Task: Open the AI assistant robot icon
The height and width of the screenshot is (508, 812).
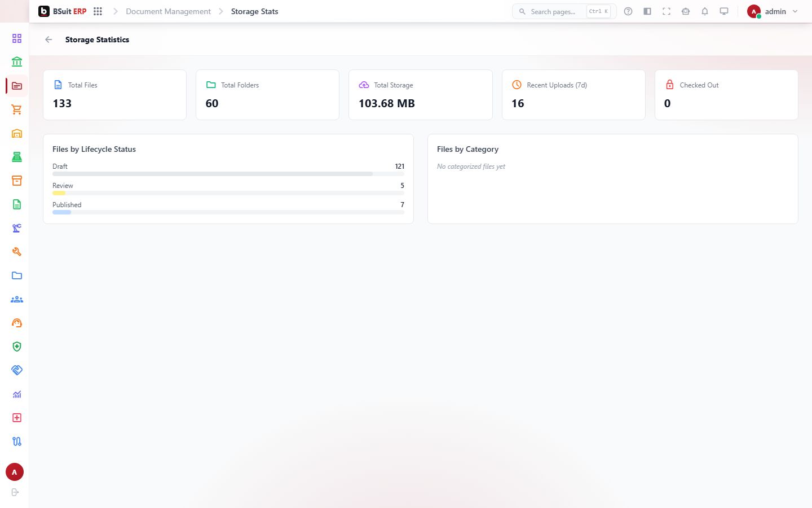Action: [686, 11]
